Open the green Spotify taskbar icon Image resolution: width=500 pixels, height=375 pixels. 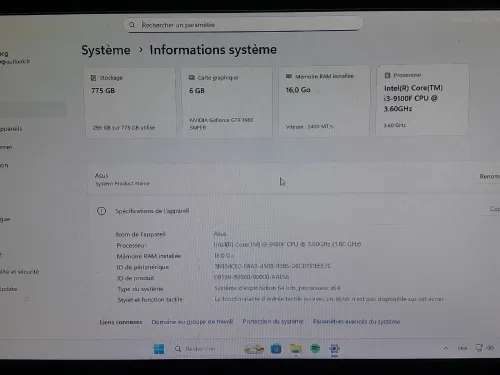(315, 348)
